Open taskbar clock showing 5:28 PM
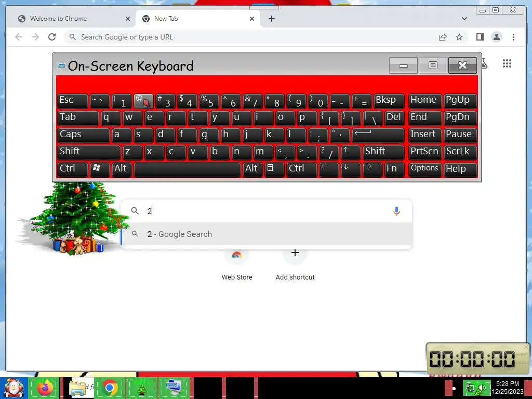 coord(508,388)
